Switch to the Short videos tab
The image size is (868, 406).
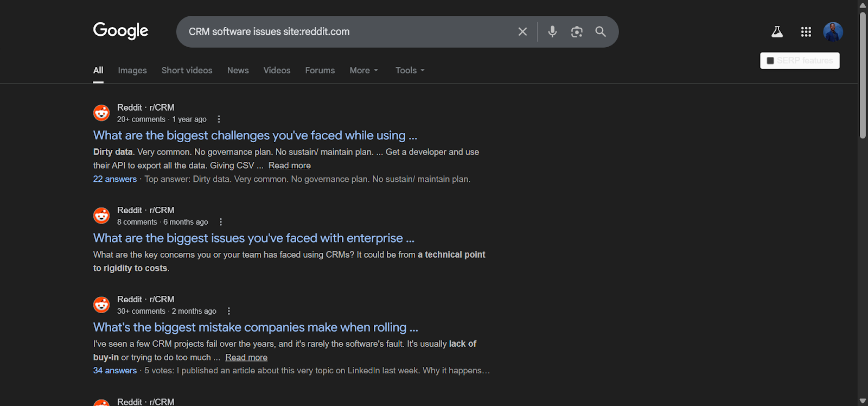click(x=187, y=71)
